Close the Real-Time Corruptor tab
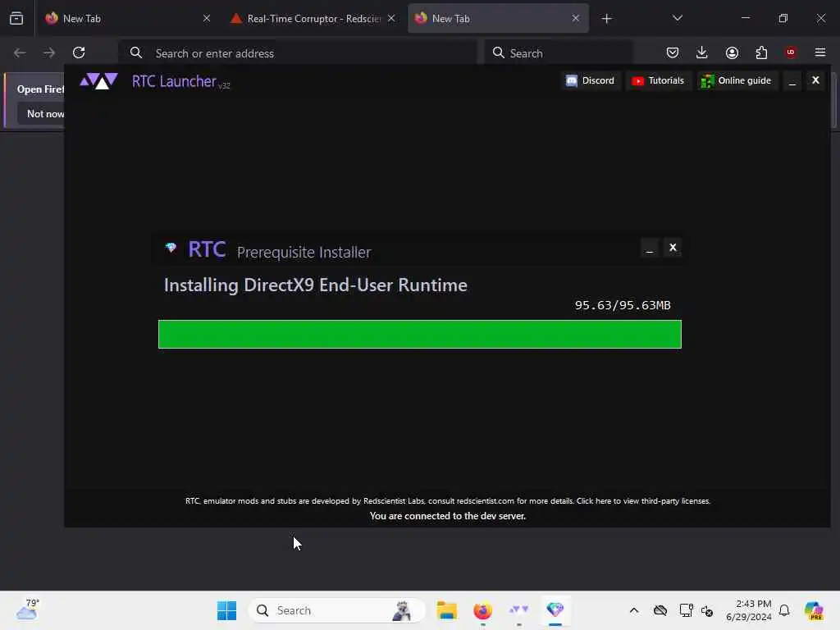Image resolution: width=840 pixels, height=630 pixels. (391, 18)
